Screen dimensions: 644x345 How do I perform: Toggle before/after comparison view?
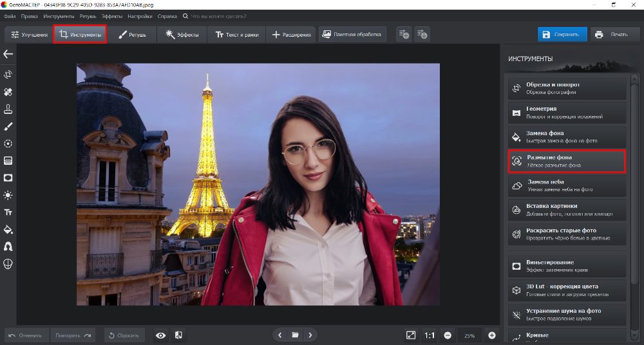point(178,335)
